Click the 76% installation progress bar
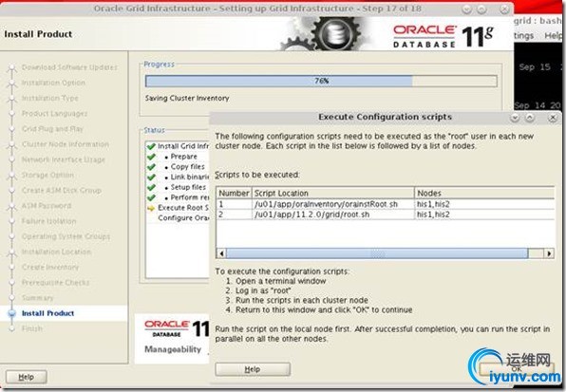 point(321,81)
